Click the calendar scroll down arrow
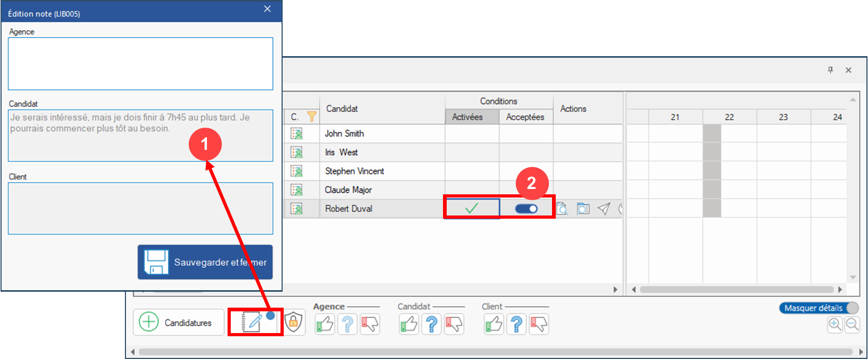This screenshot has height=359, width=868. pos(853,277)
